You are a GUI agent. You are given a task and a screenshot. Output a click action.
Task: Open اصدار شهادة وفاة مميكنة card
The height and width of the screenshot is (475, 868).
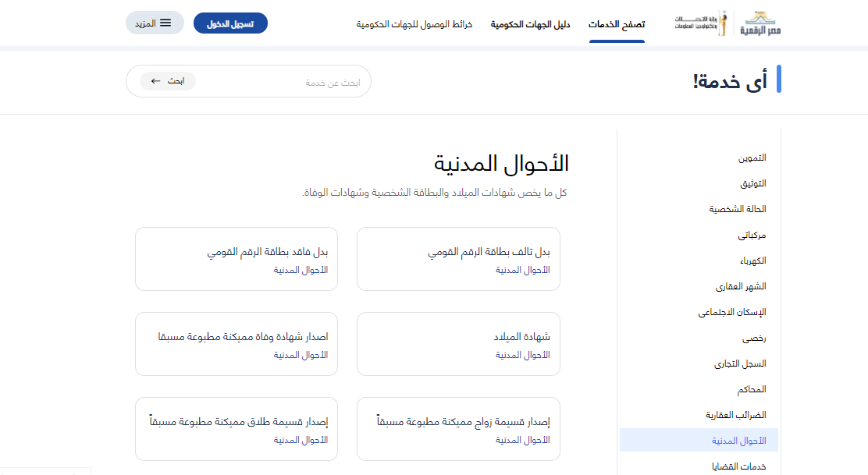237,344
